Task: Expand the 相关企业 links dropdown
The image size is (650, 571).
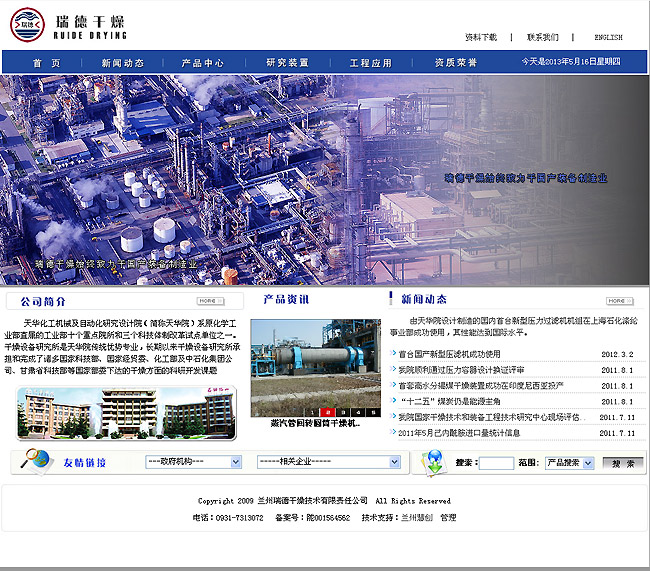Action: tap(328, 462)
